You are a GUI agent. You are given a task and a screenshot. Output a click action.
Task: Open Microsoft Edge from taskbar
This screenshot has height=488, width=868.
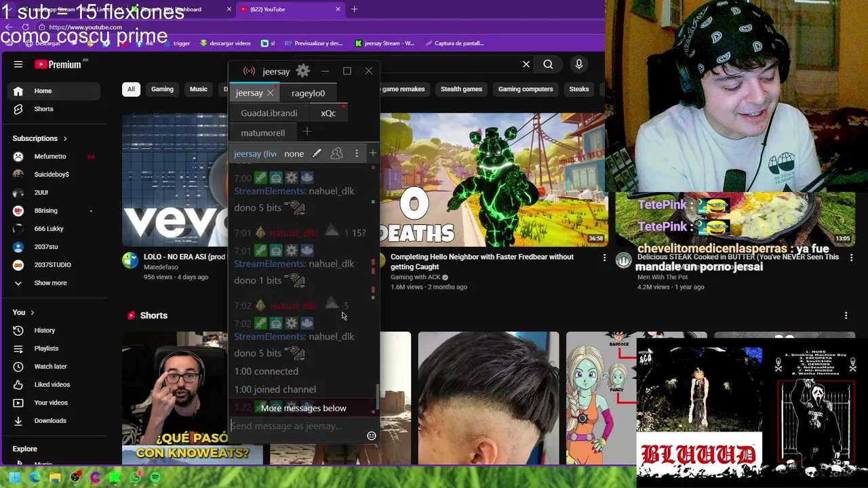click(35, 478)
